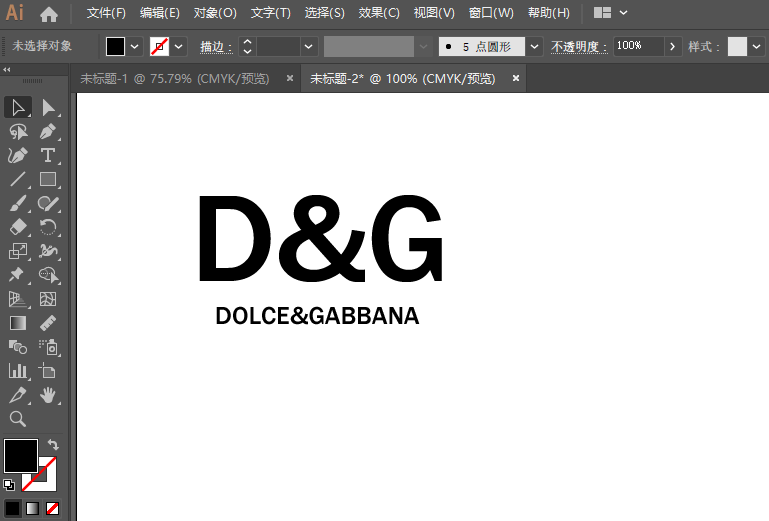Select the Gradient tool
Image resolution: width=769 pixels, height=521 pixels.
point(18,323)
